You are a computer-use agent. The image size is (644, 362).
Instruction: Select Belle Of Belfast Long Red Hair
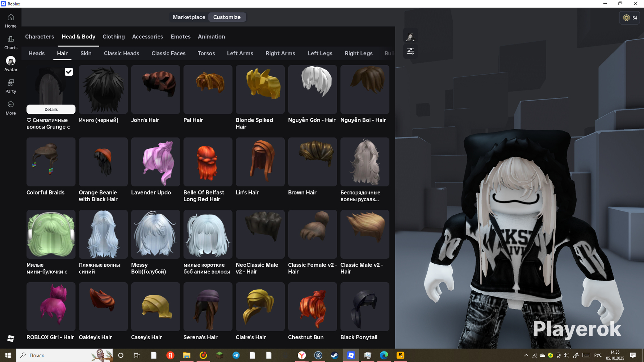208,162
